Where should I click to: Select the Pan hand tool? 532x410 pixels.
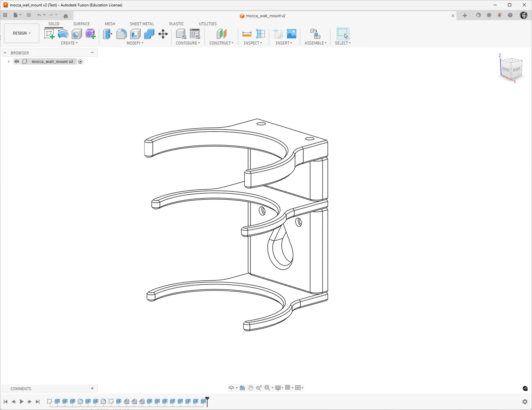pyautogui.click(x=251, y=388)
